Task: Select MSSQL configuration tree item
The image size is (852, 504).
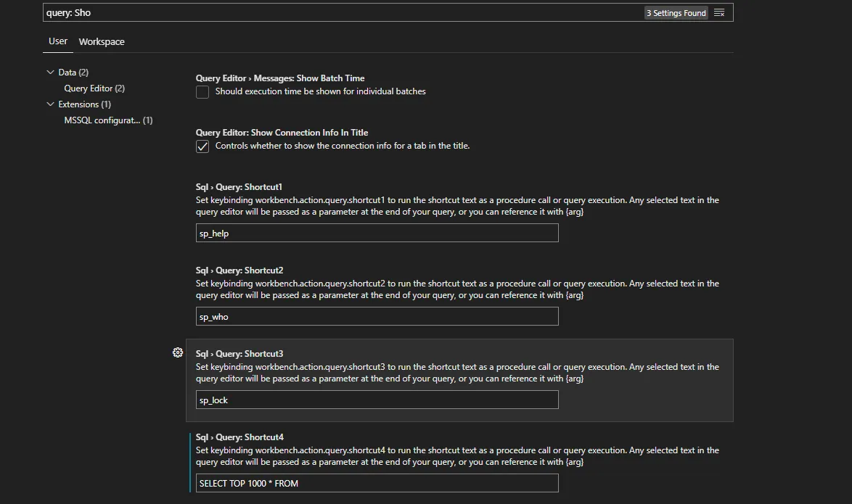Action: 108,120
